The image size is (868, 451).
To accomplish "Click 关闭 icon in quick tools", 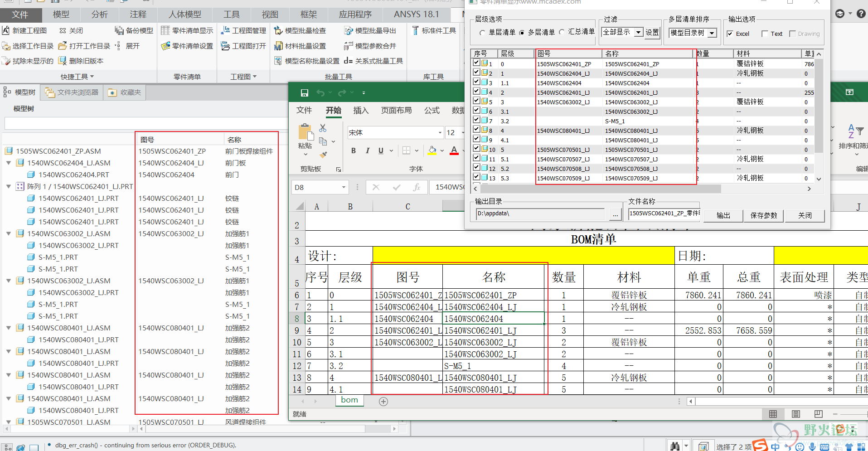I will point(63,30).
